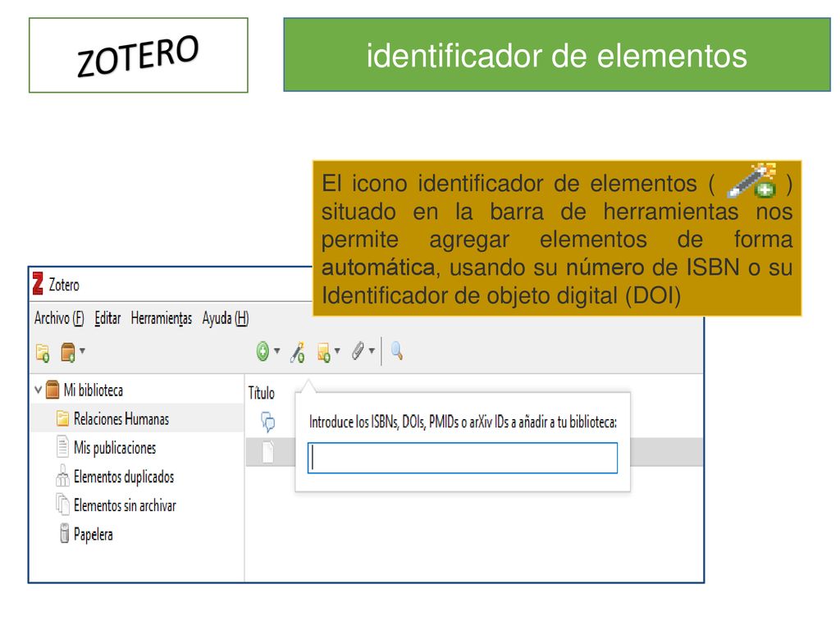This screenshot has height=630, width=840.
Task: Click the Papelera trash can icon
Action: [x=64, y=533]
